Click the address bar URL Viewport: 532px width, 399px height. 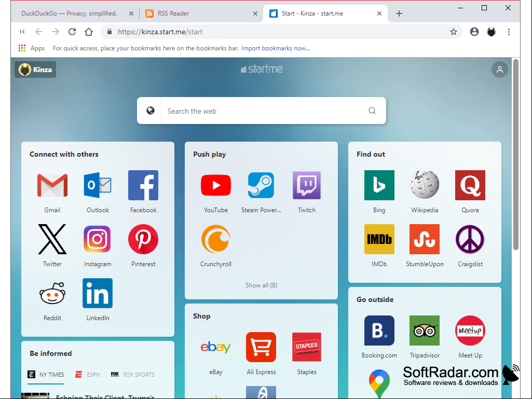click(x=160, y=32)
